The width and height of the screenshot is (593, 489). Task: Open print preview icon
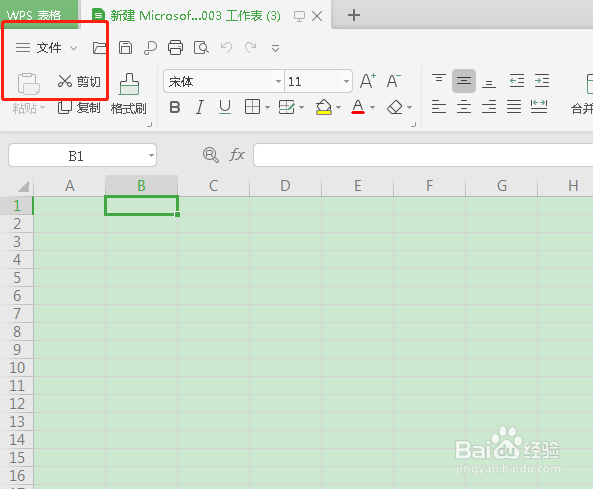coord(201,48)
